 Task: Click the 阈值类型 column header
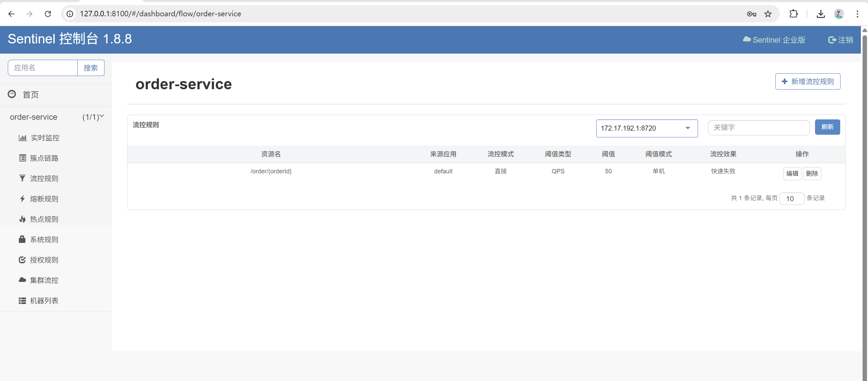558,154
